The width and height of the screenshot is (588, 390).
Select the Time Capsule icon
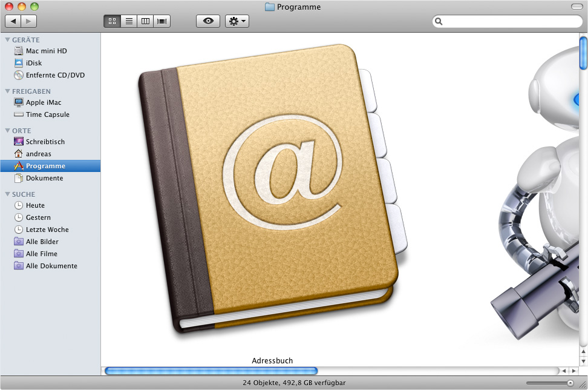pyautogui.click(x=18, y=114)
